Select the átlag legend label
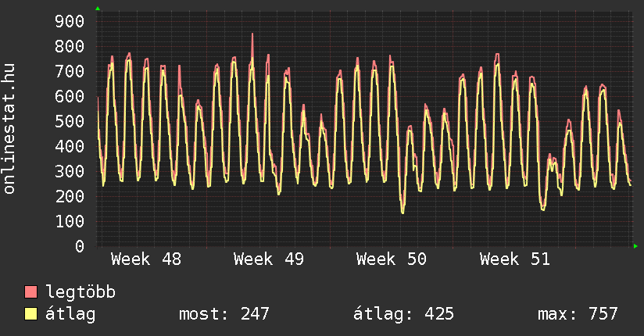 (x=70, y=314)
